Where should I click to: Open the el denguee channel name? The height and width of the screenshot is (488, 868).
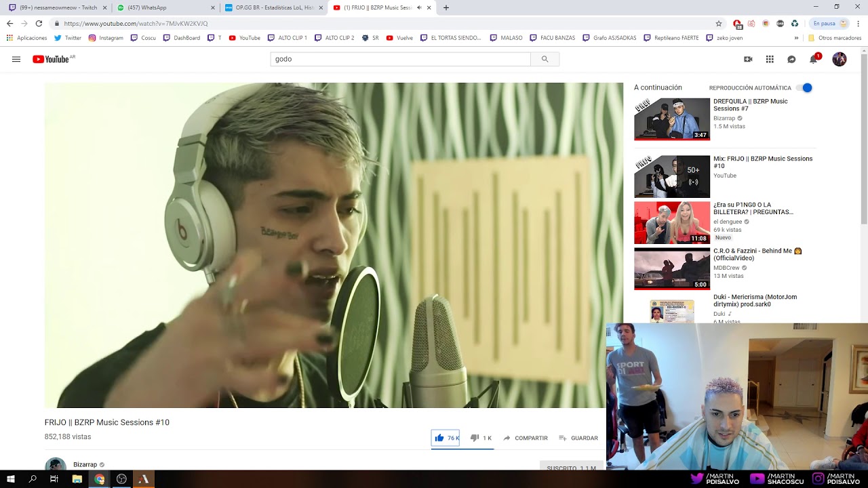[x=728, y=222]
